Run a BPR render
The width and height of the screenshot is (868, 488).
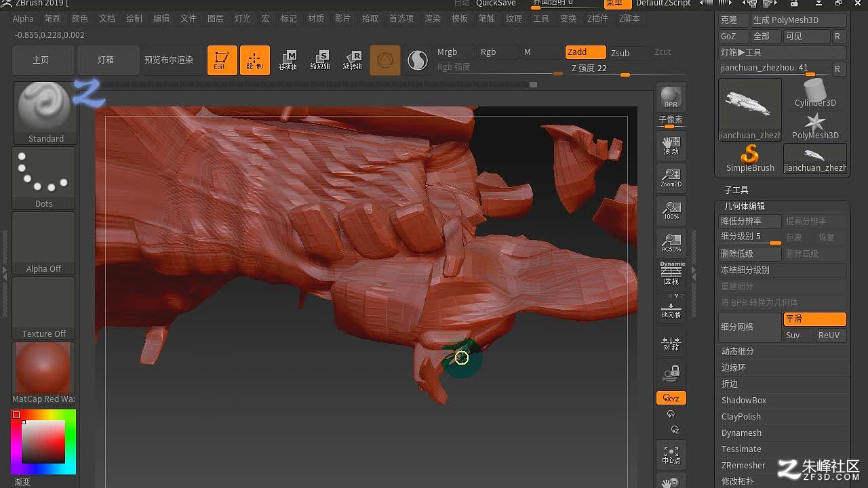point(671,98)
